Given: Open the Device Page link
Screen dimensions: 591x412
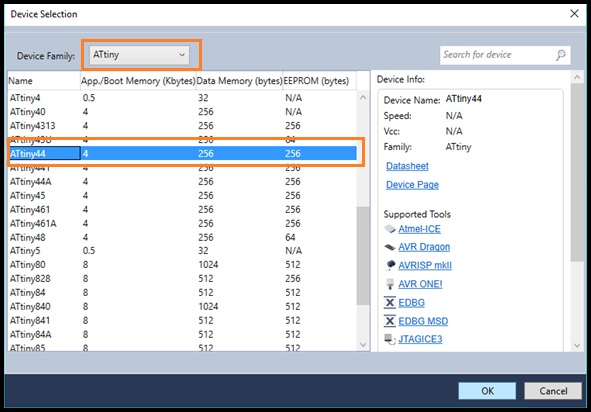Looking at the screenshot, I should pos(412,185).
